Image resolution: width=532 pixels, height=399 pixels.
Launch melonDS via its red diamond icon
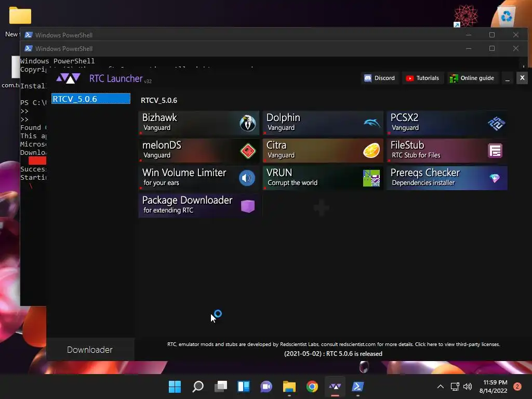pyautogui.click(x=248, y=151)
